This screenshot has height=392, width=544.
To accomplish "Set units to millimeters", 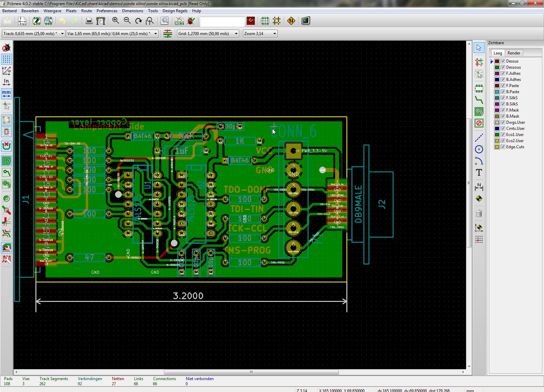I will point(6,93).
